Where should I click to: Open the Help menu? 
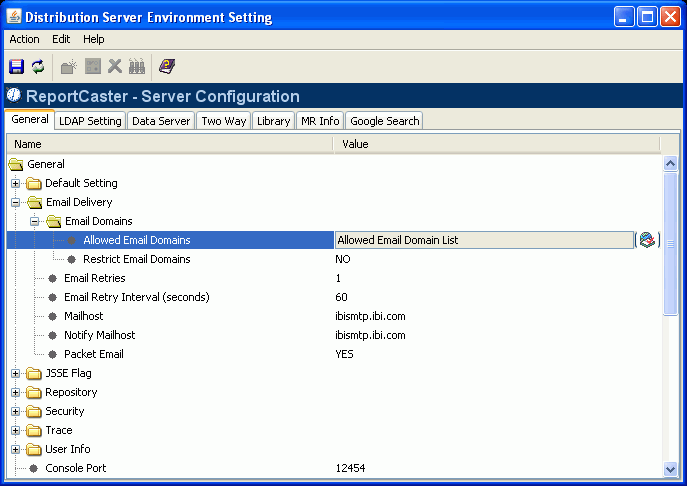(x=94, y=39)
